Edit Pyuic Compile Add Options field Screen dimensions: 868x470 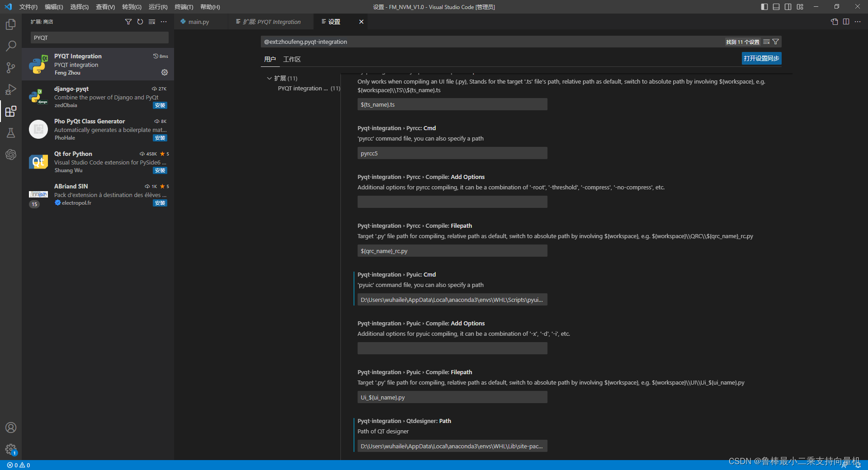pyautogui.click(x=452, y=348)
